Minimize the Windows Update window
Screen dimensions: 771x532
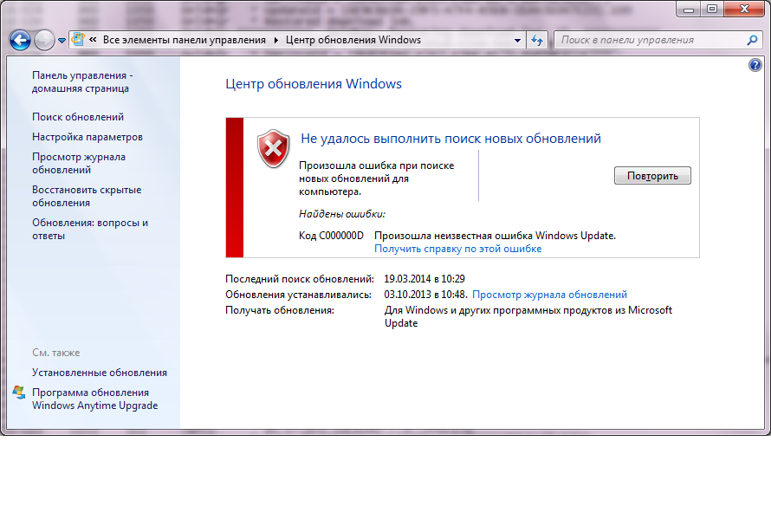[689, 9]
